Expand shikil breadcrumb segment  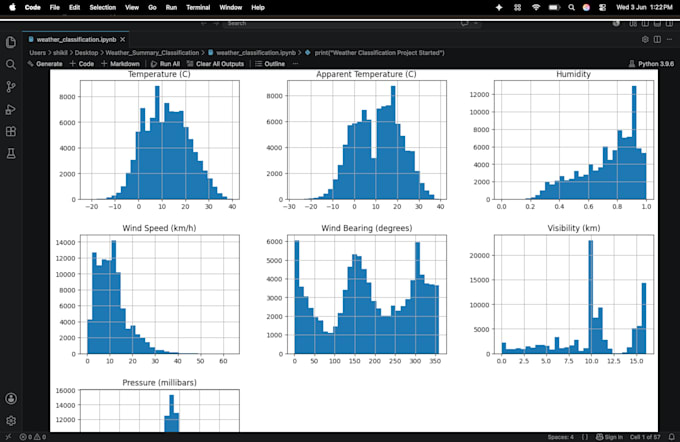(60, 52)
